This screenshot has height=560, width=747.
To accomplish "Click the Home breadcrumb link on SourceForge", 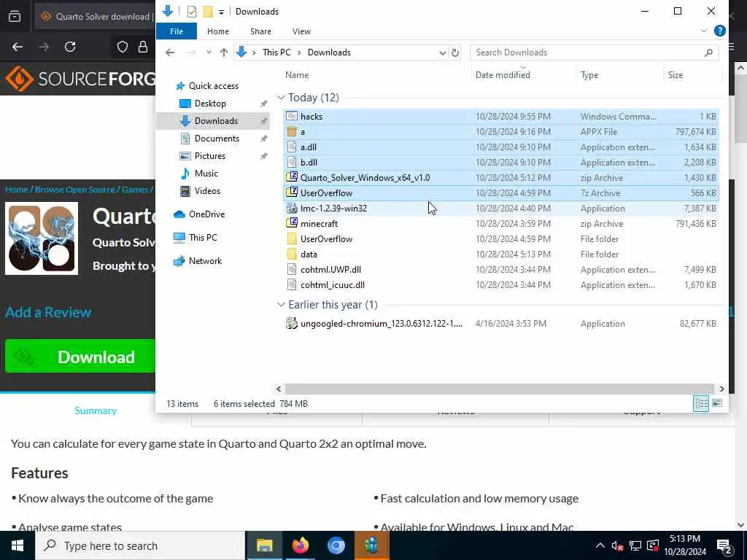I will [17, 190].
